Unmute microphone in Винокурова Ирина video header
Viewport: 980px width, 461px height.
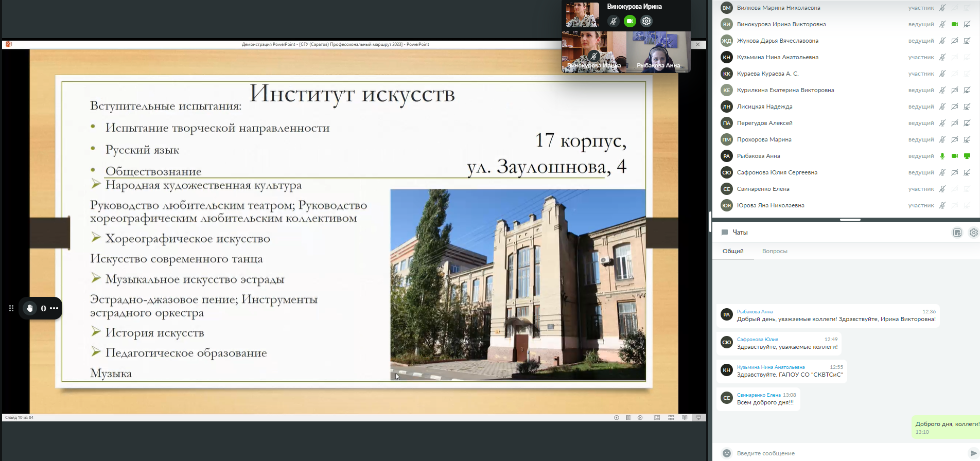pos(612,21)
